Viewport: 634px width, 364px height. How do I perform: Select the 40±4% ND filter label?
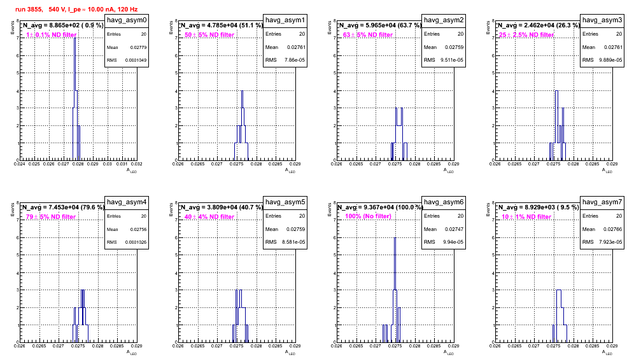pos(209,217)
